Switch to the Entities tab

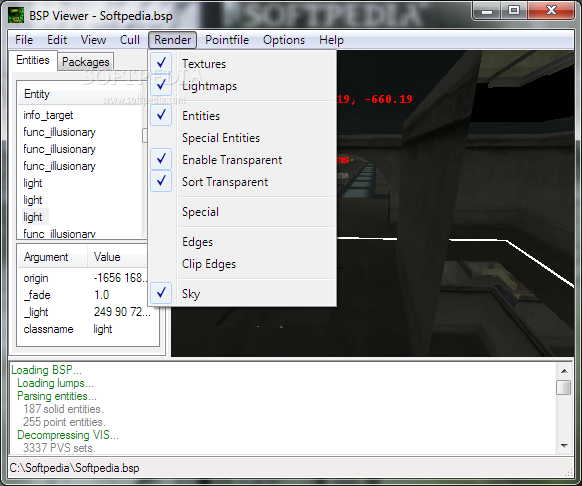[33, 60]
